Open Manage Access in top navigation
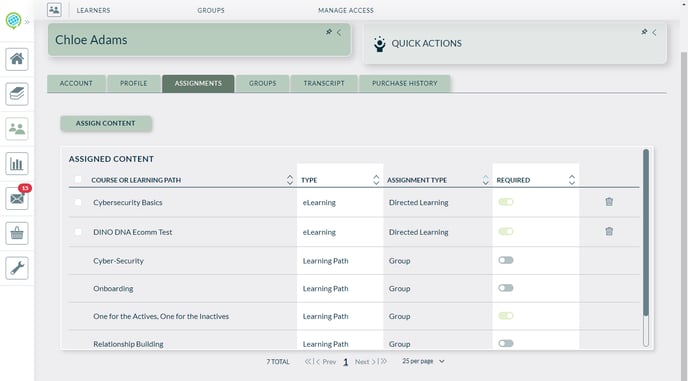688x381 pixels. pyautogui.click(x=346, y=10)
